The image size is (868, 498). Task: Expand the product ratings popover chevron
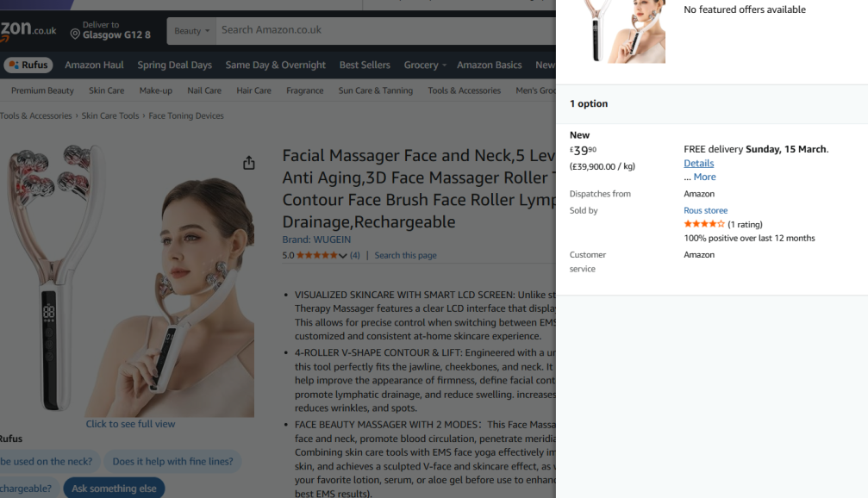click(343, 256)
